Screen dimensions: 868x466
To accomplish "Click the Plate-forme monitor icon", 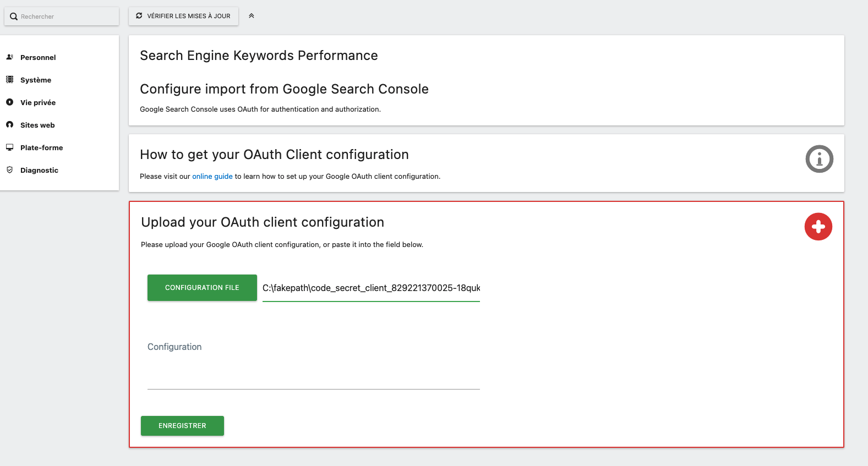I will pos(10,147).
